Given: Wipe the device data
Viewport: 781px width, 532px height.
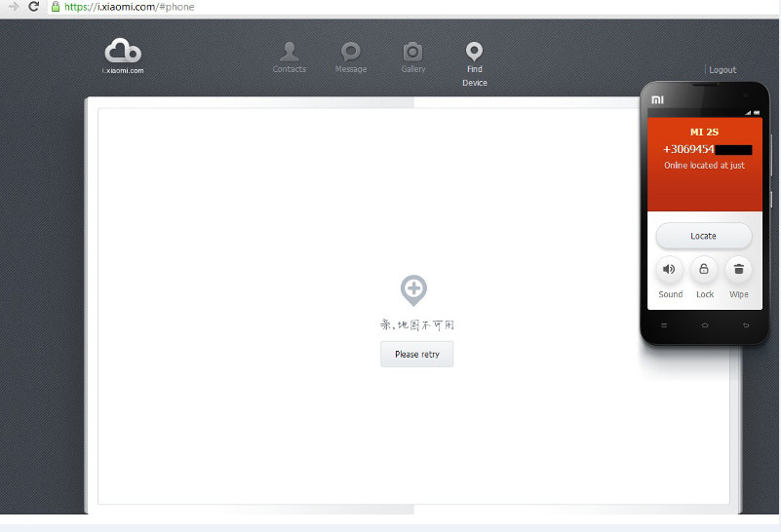Looking at the screenshot, I should pos(738,270).
